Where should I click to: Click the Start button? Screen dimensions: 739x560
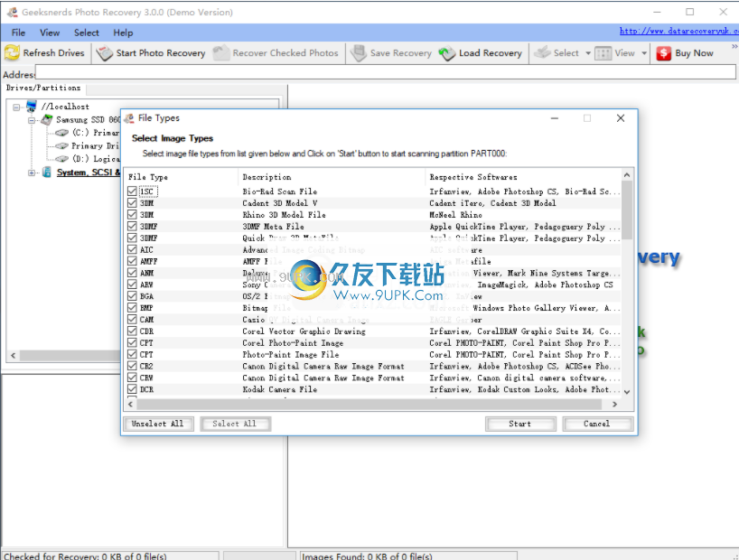click(519, 424)
